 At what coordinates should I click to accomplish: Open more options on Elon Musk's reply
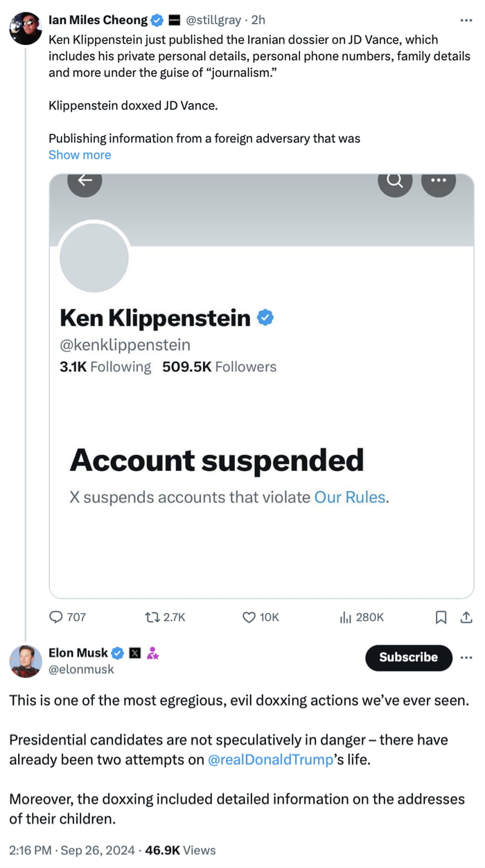[466, 658]
